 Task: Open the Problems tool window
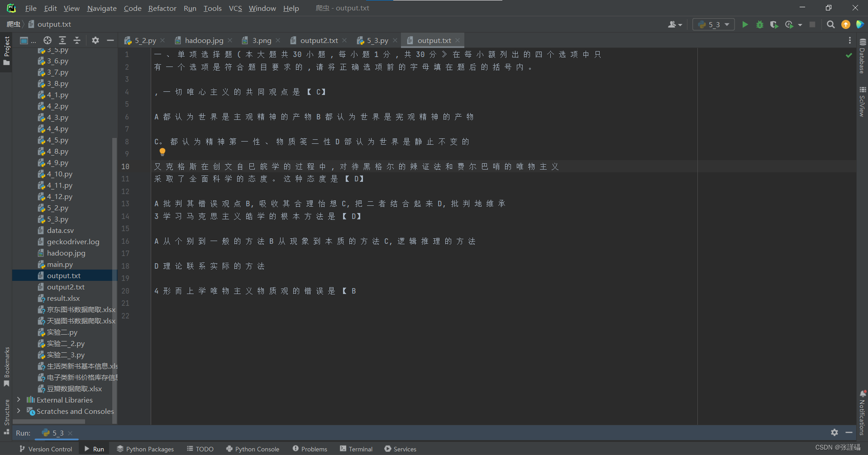310,449
